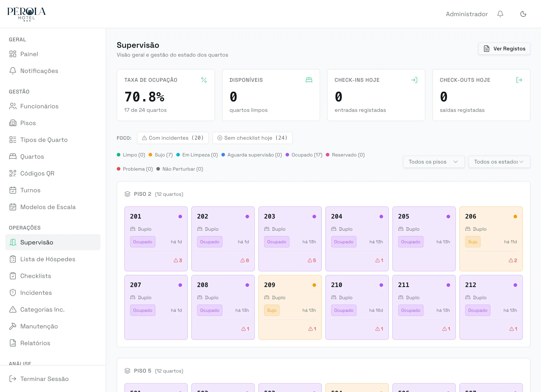Click the Modelos de Escala calendar icon
Viewport: 541px width, 392px height.
[x=13, y=207]
